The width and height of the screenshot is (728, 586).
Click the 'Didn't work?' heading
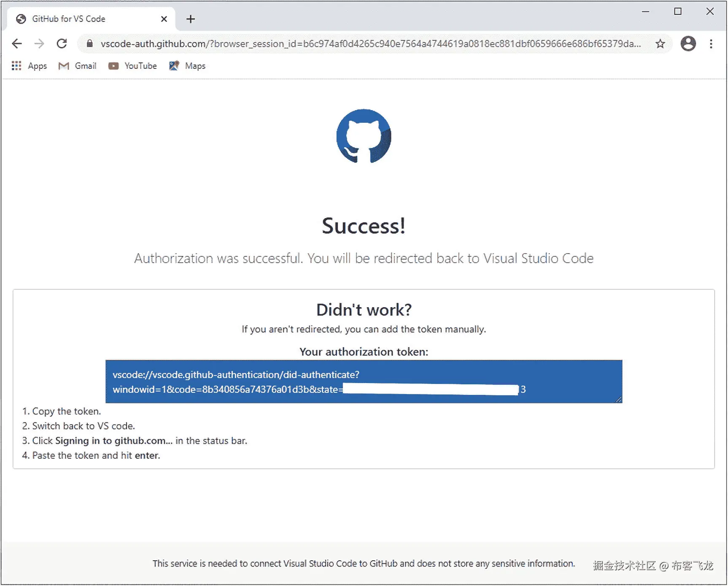tap(364, 310)
